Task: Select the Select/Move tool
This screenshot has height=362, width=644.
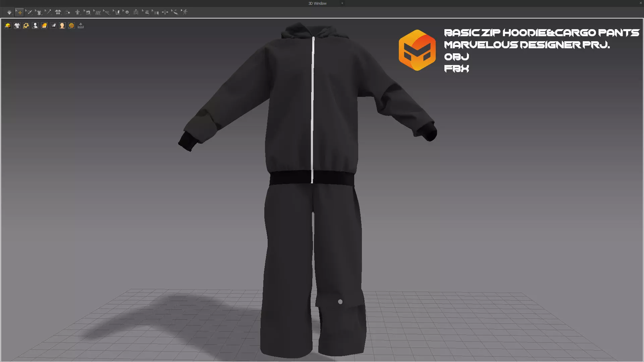Action: 19,12
